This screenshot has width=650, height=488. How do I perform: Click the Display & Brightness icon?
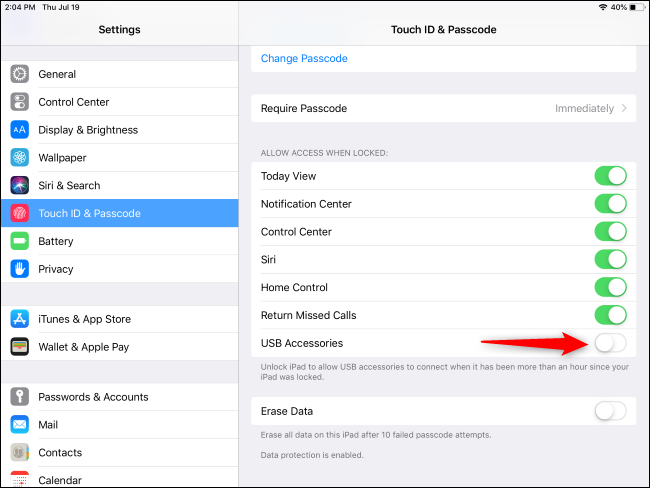[20, 130]
